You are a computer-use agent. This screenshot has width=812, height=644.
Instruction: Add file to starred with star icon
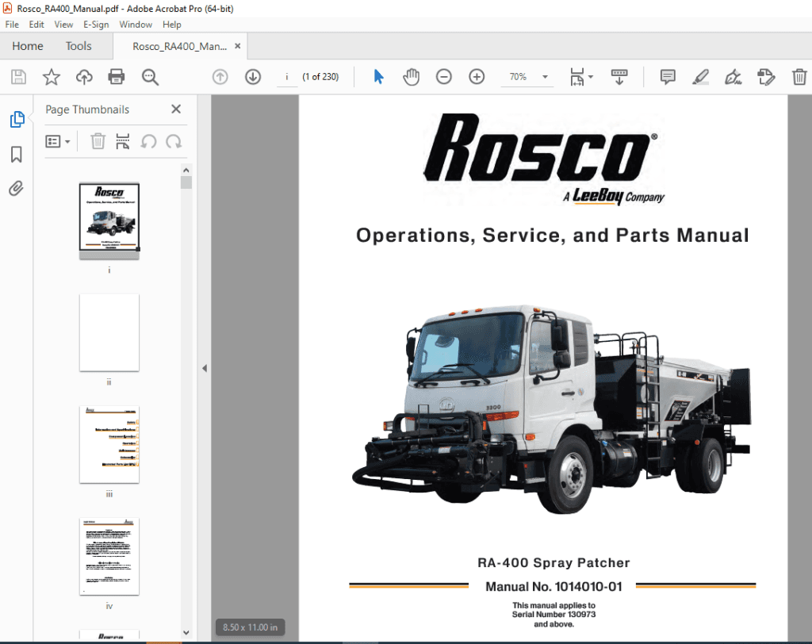(x=52, y=77)
